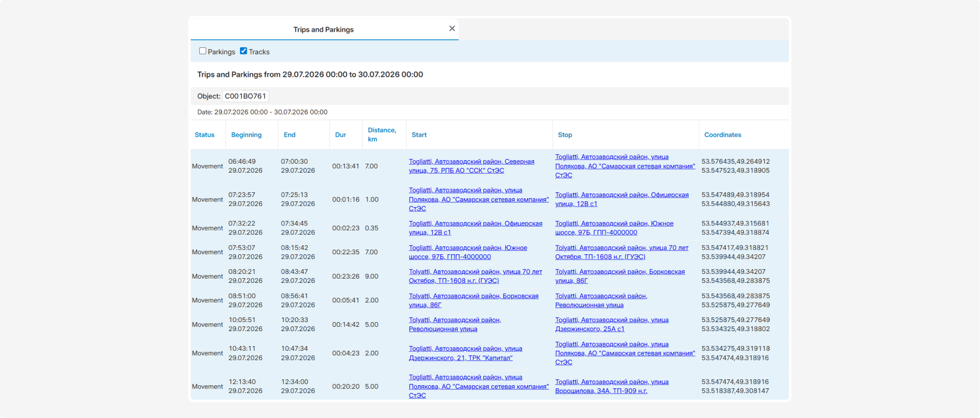Viewport: 980px width, 418px height.
Task: Click the duration value 00:13:41
Action: click(x=345, y=166)
